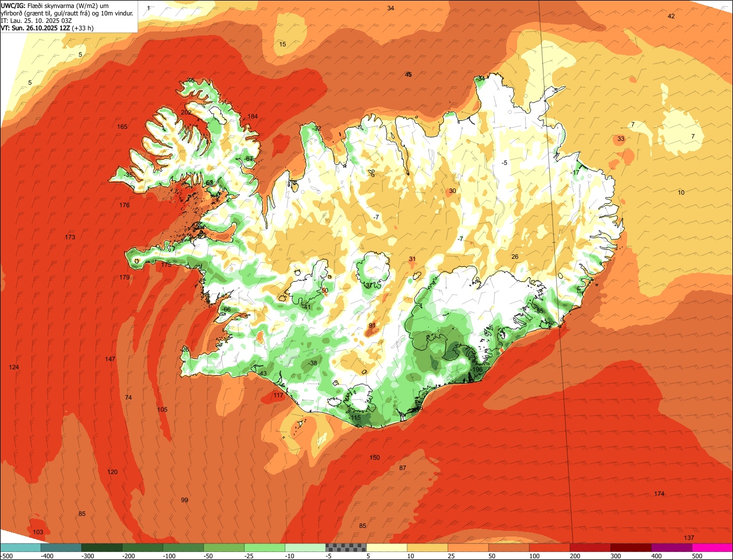Click the map value 173
Screen dimensions: 733x560
pyautogui.click(x=70, y=237)
